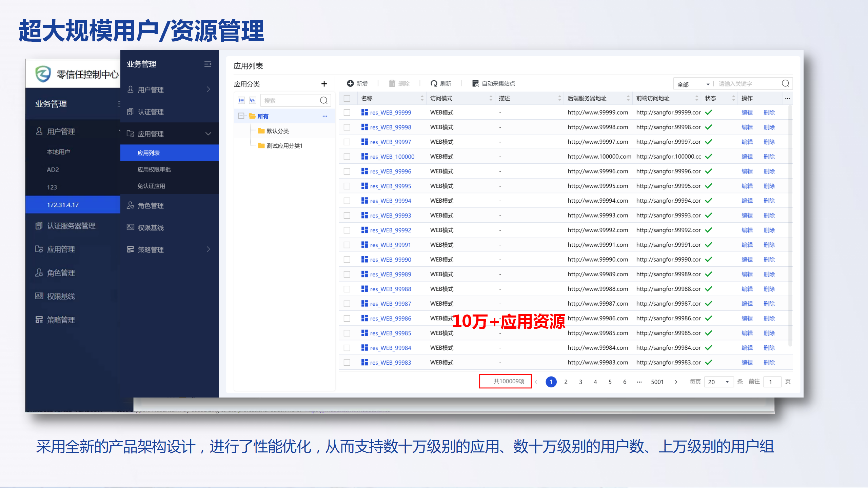Collapse the 所有 tree node
868x488 pixels.
coord(241,116)
